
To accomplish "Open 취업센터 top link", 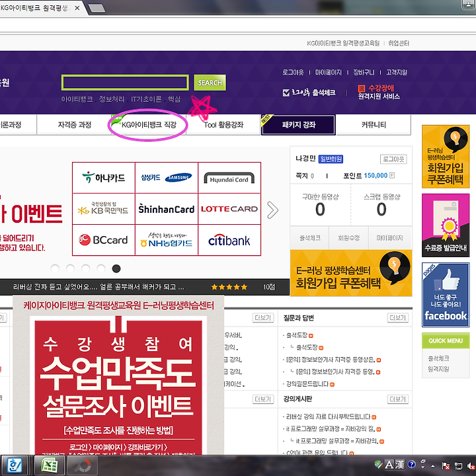I will [399, 43].
